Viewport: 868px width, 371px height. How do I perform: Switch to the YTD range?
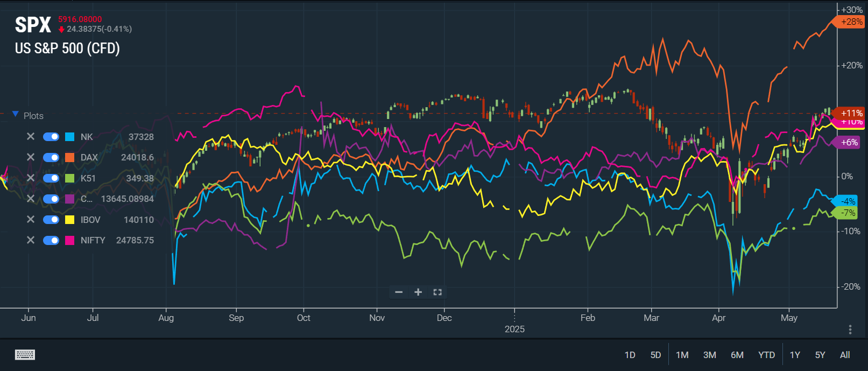tap(766, 355)
